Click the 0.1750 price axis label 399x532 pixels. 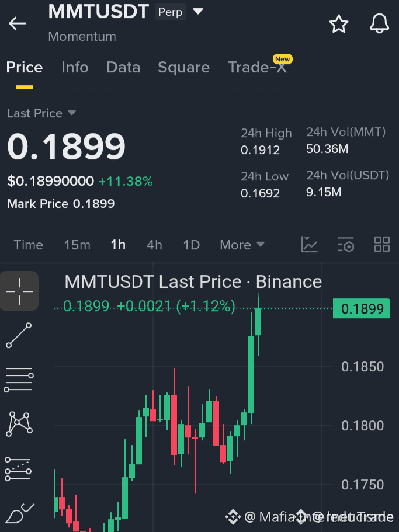point(362,485)
